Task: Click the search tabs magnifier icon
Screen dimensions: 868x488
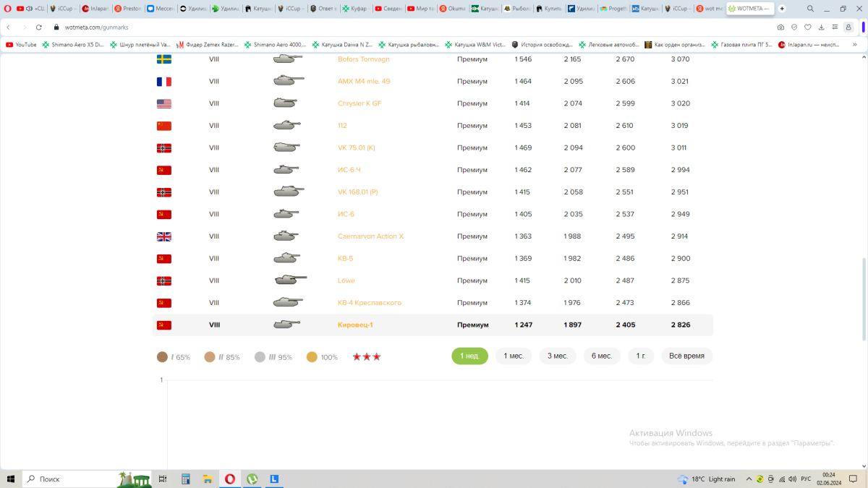Action: [809, 9]
